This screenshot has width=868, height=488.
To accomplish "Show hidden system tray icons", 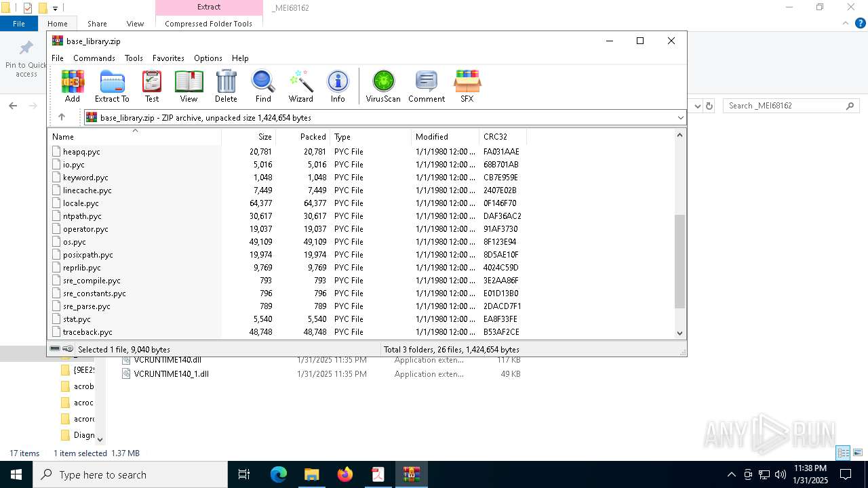I will (731, 474).
